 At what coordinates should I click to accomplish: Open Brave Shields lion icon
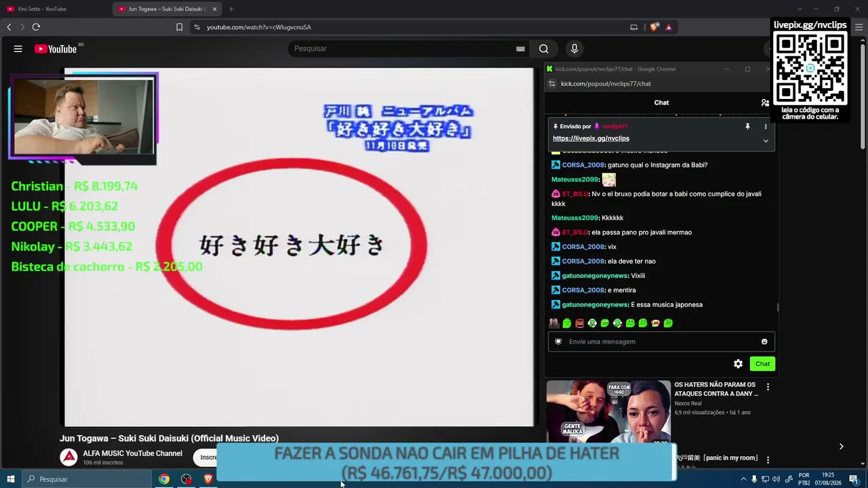(x=654, y=27)
